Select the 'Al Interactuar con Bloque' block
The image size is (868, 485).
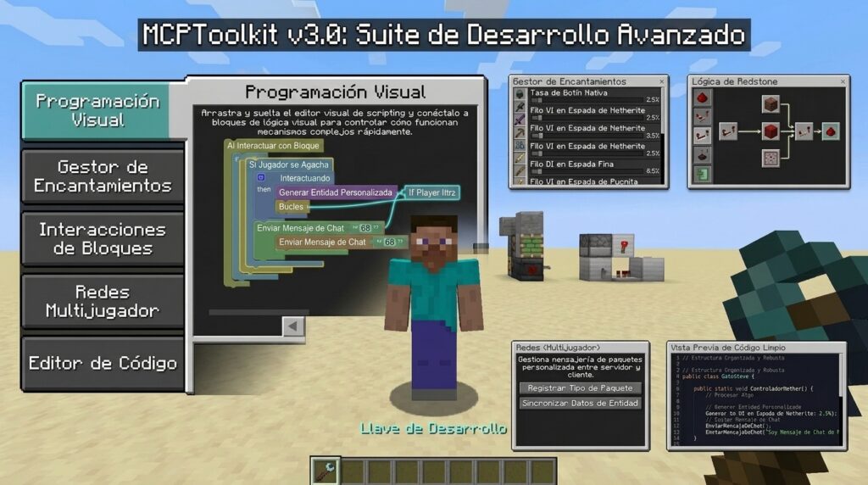(x=274, y=146)
